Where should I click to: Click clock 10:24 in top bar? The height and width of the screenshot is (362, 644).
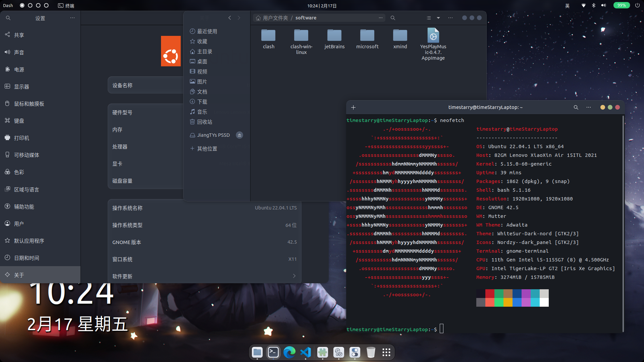(x=322, y=6)
